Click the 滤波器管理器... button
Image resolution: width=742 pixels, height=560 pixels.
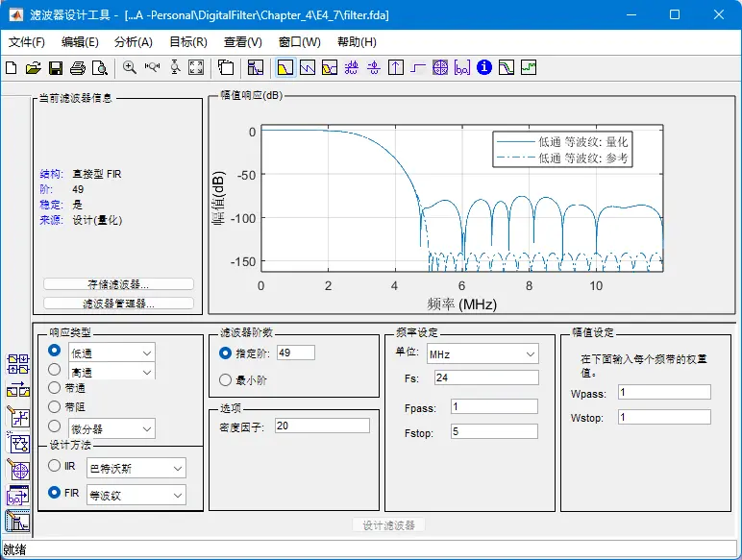(x=118, y=304)
